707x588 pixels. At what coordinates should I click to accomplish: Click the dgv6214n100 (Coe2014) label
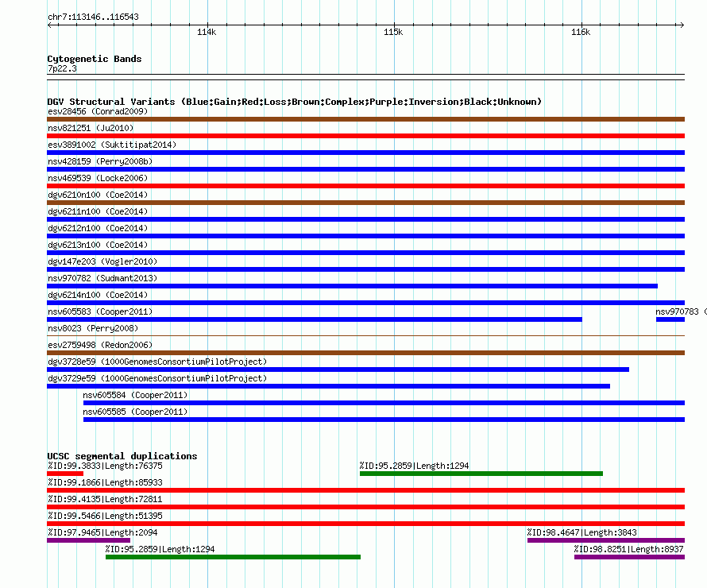[98, 295]
